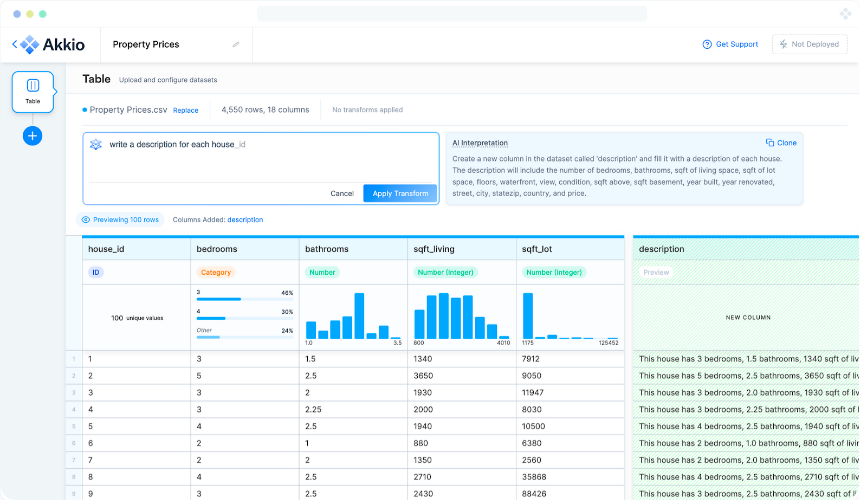Open the Category type tag under bedrooms
Viewport: 867px width, 504px height.
pos(216,272)
